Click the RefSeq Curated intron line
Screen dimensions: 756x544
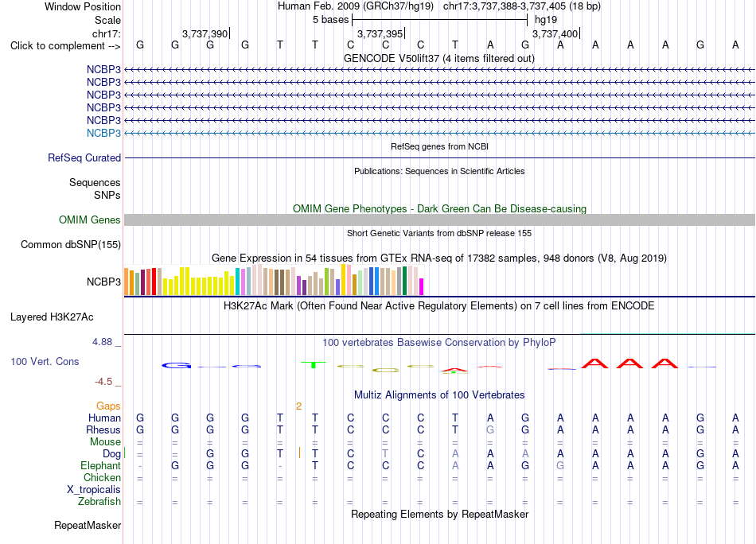tap(439, 157)
